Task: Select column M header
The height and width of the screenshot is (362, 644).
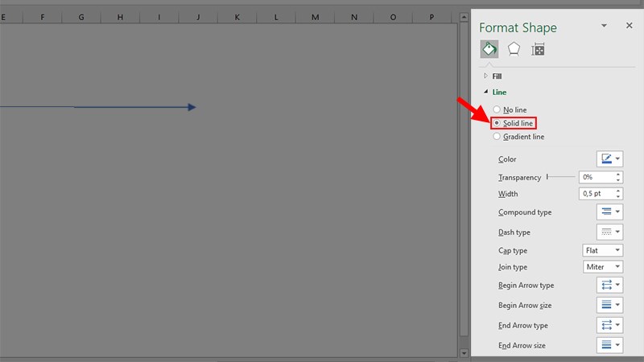Action: [316, 17]
